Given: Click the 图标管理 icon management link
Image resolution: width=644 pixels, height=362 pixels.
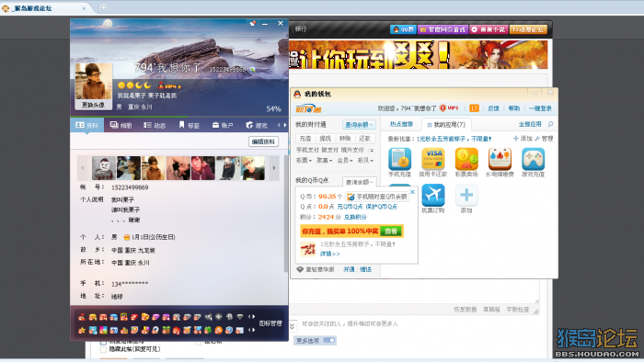Looking at the screenshot, I should click(x=270, y=323).
